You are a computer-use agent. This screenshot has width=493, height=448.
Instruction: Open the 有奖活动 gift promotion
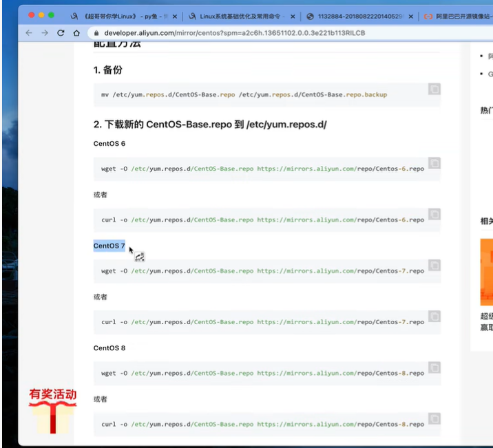pos(53,411)
